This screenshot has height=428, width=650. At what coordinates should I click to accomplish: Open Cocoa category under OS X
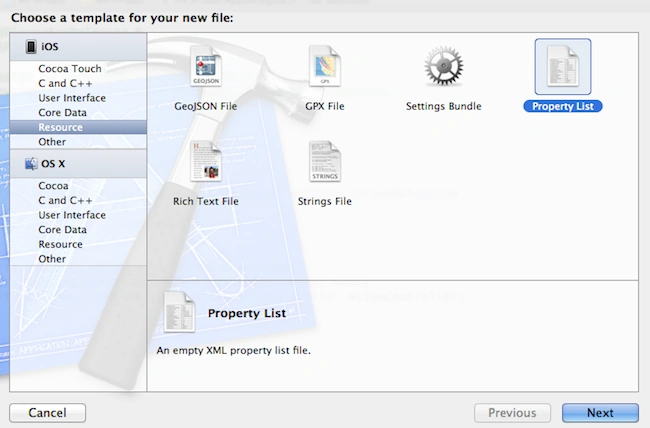coord(78,185)
